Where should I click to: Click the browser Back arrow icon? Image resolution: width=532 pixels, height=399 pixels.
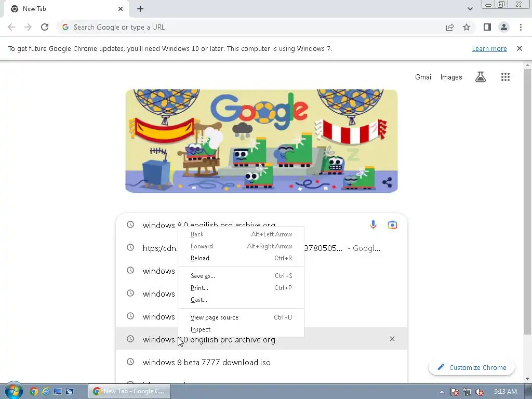click(11, 27)
